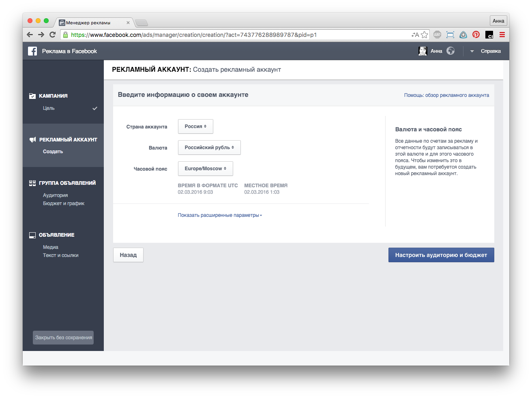The image size is (532, 398).
Task: Click the browser back arrow
Action: coord(30,35)
